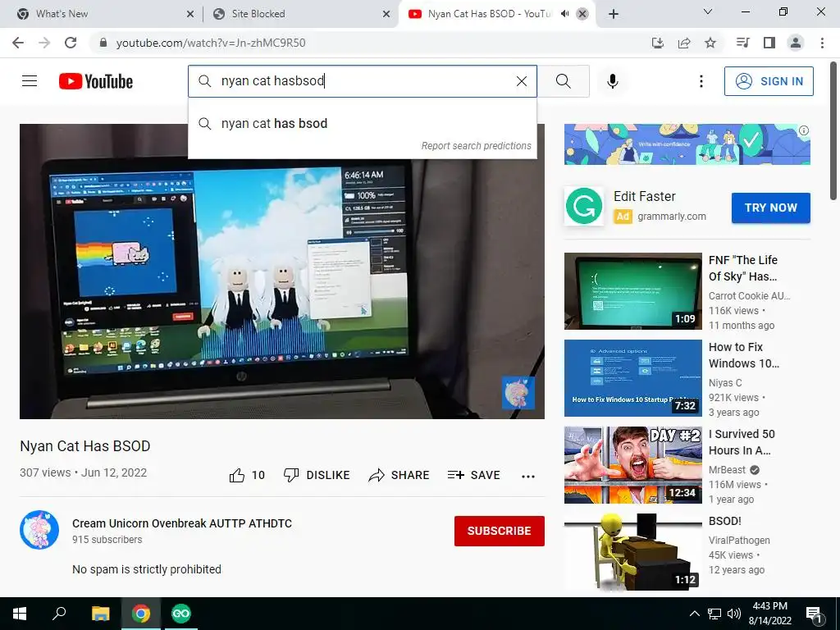Open Chrome media controls icon
The height and width of the screenshot is (630, 840).
(x=742, y=43)
